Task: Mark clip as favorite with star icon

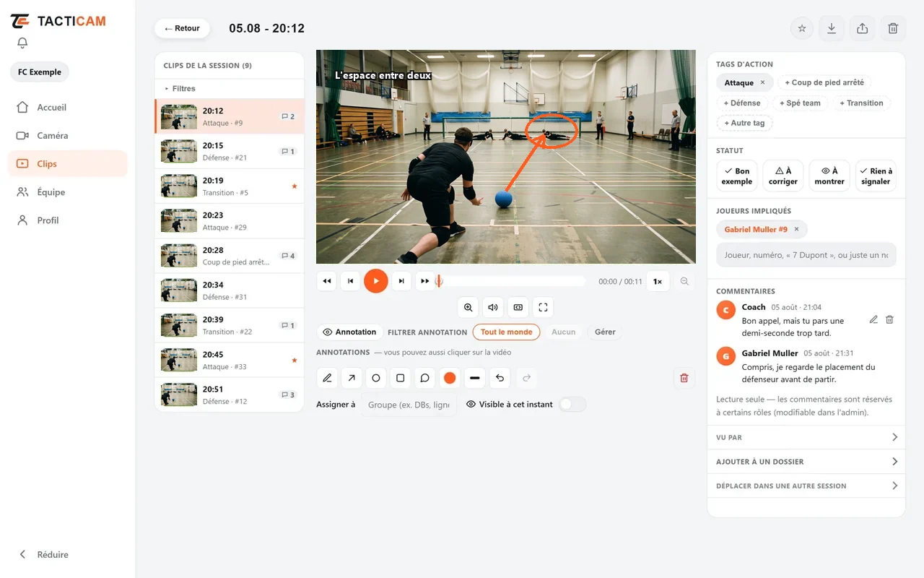Action: pos(801,28)
